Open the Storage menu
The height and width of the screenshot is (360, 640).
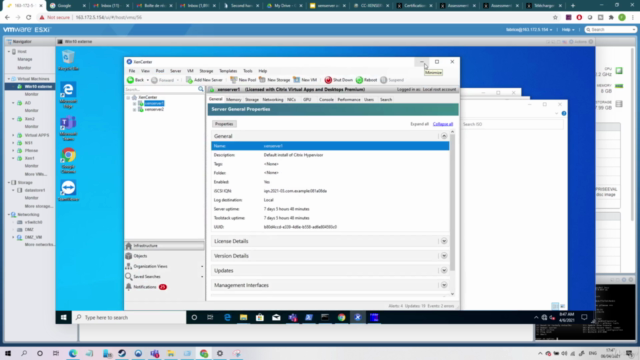[206, 71]
